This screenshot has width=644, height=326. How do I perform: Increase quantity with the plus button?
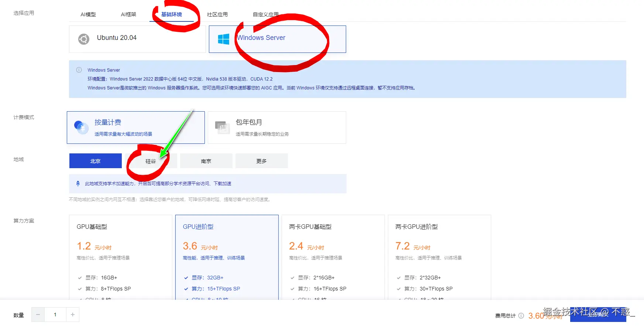[x=73, y=315]
